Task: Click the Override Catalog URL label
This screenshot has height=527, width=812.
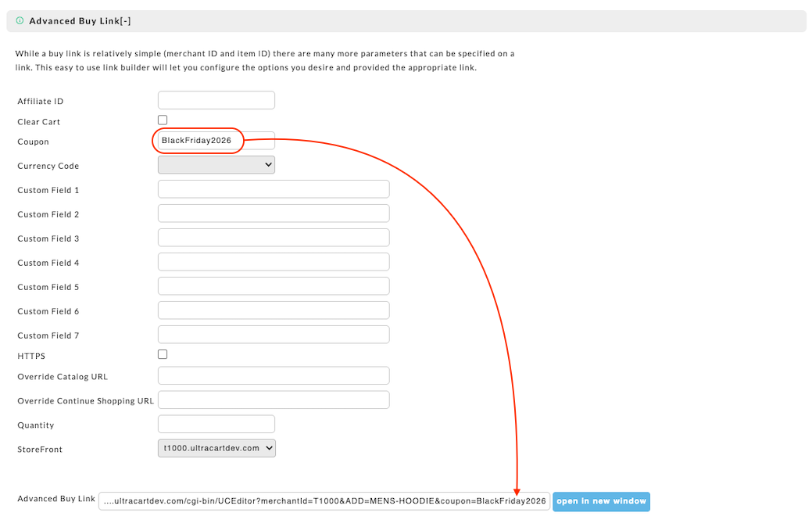Action: 63,377
